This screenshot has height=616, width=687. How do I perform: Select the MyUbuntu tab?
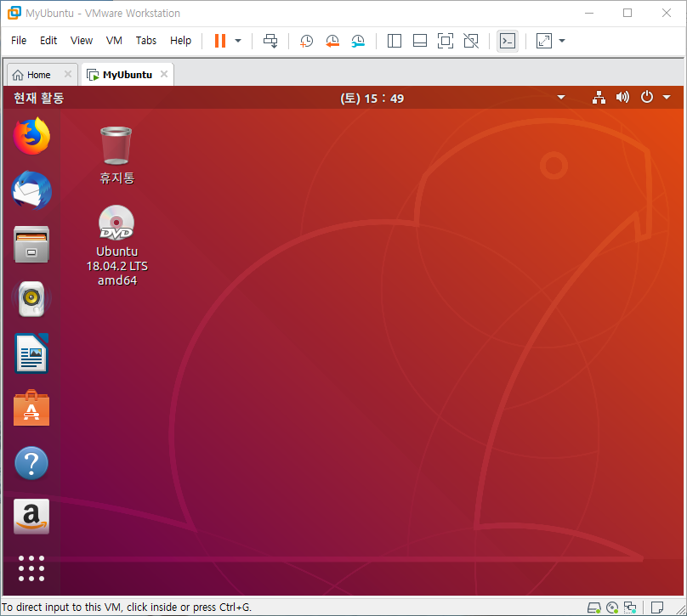click(127, 75)
